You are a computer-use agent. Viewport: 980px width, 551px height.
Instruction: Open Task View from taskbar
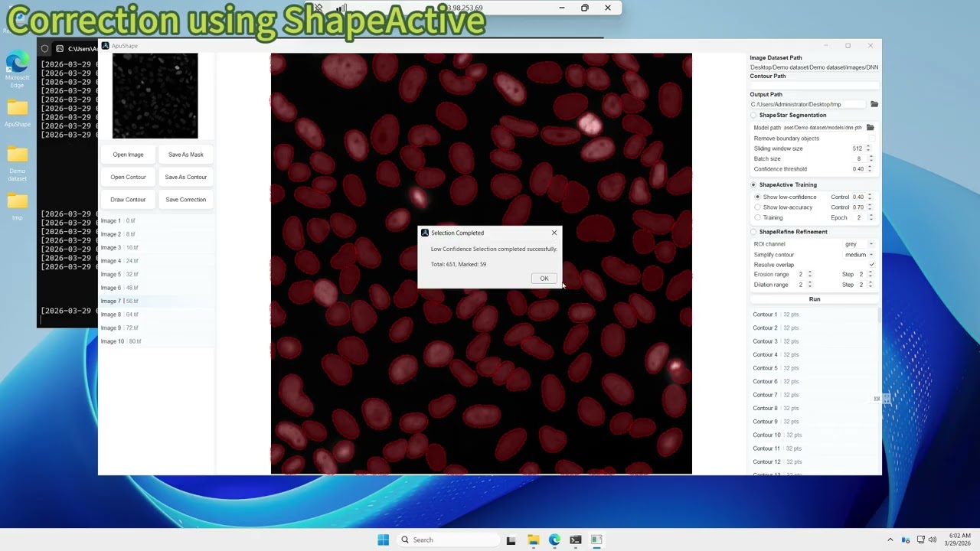511,540
